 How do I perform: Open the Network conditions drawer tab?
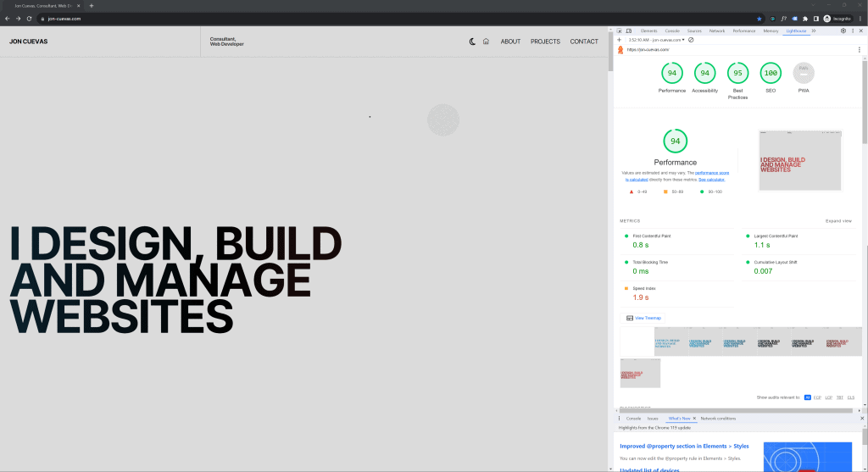click(718, 419)
